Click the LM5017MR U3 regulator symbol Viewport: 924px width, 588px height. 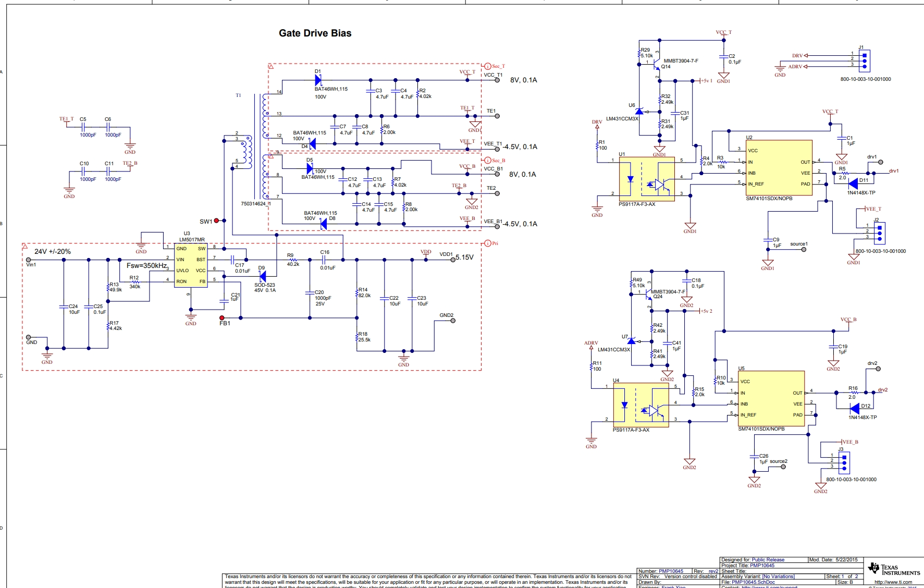pos(191,265)
